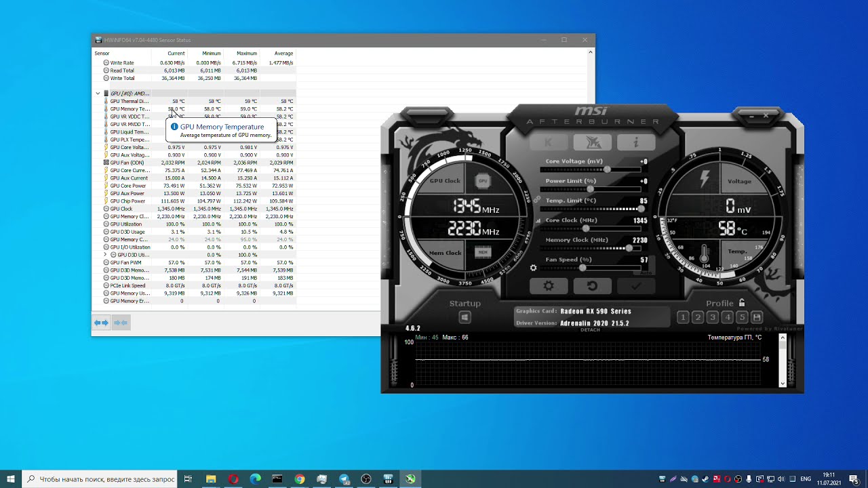Screen dimensions: 868x488
Task: Select the Average column header in HWiNFO
Action: click(283, 54)
